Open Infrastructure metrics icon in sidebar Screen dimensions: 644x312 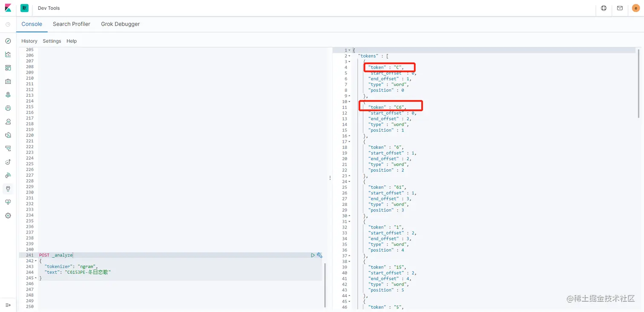pyautogui.click(x=8, y=121)
